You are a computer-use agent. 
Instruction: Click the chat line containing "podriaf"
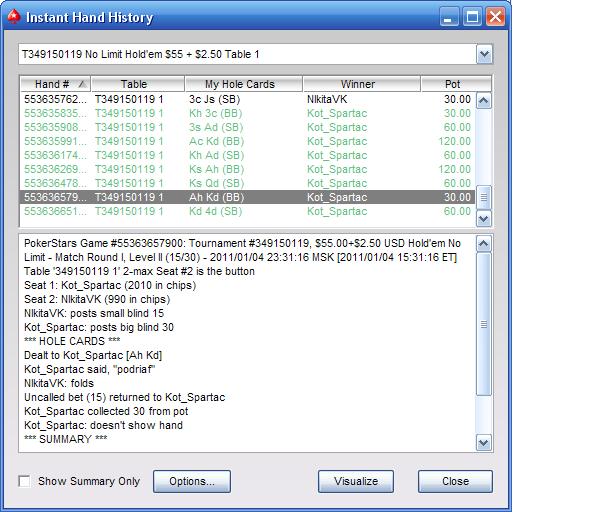click(x=89, y=369)
